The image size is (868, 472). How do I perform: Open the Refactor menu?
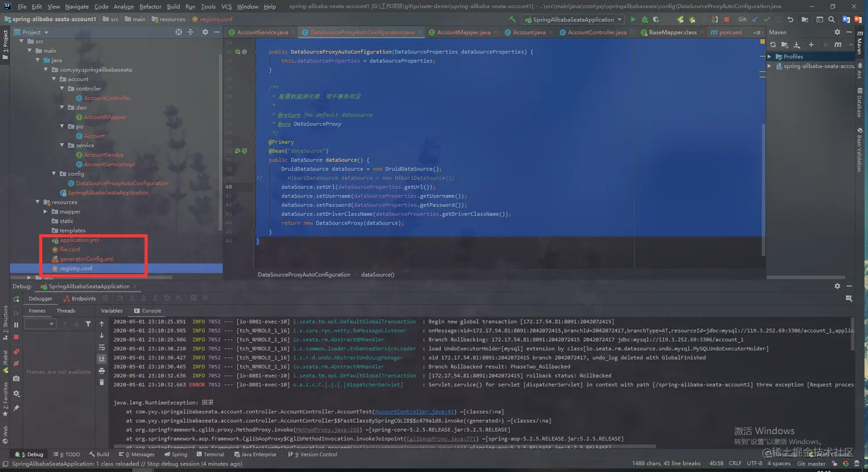(x=150, y=6)
